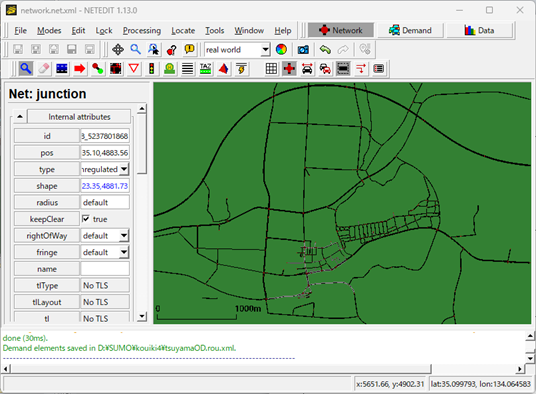The image size is (536, 394).
Task: Click the id attribute label button
Action: coord(47,136)
